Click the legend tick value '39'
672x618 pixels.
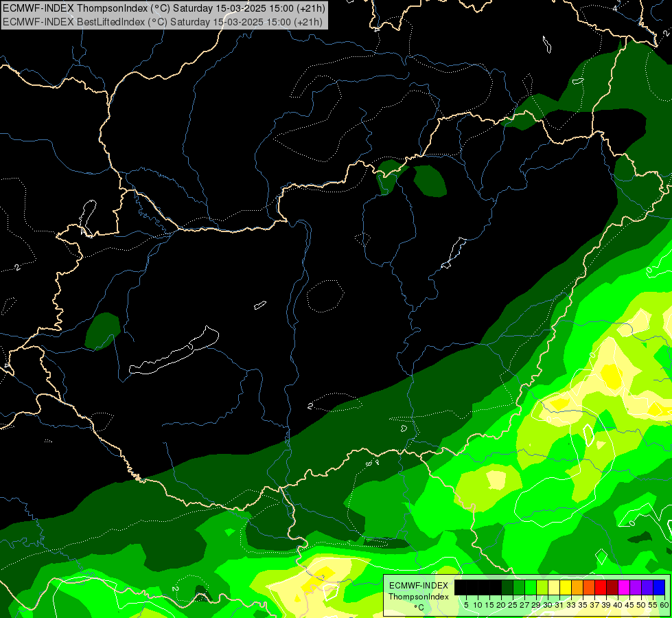point(606,605)
